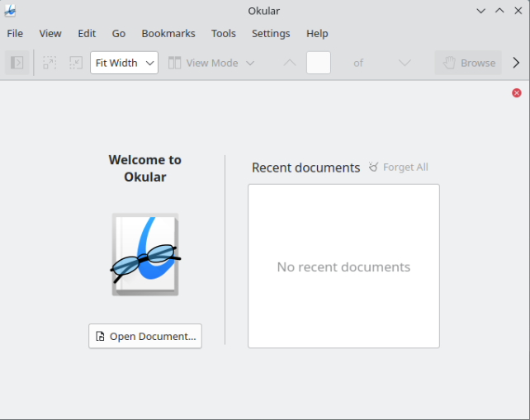The width and height of the screenshot is (530, 420).
Task: Open the Help menu
Action: [317, 34]
